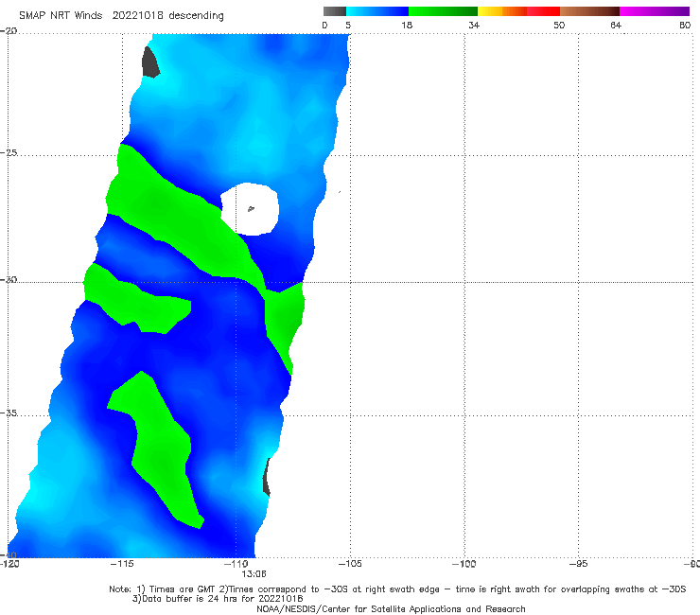This screenshot has width=700, height=615.
Task: Click the colorbar tick label '50'
Action: 559,25
